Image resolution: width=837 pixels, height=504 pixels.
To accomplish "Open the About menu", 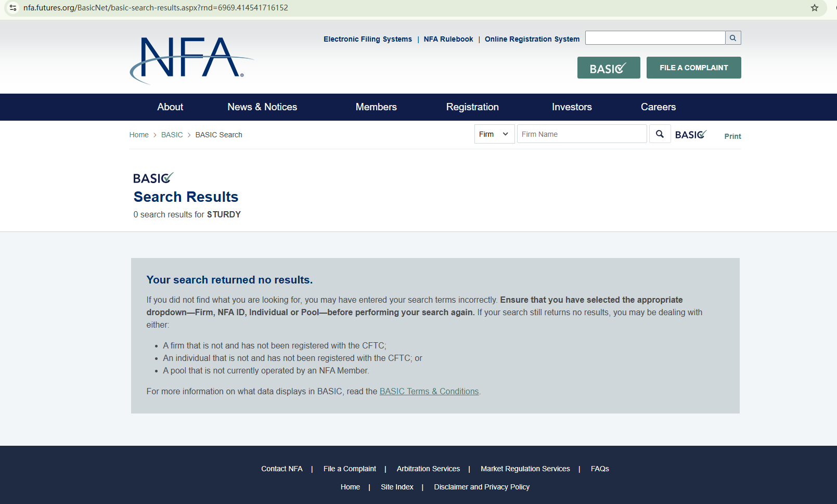I will pos(170,107).
